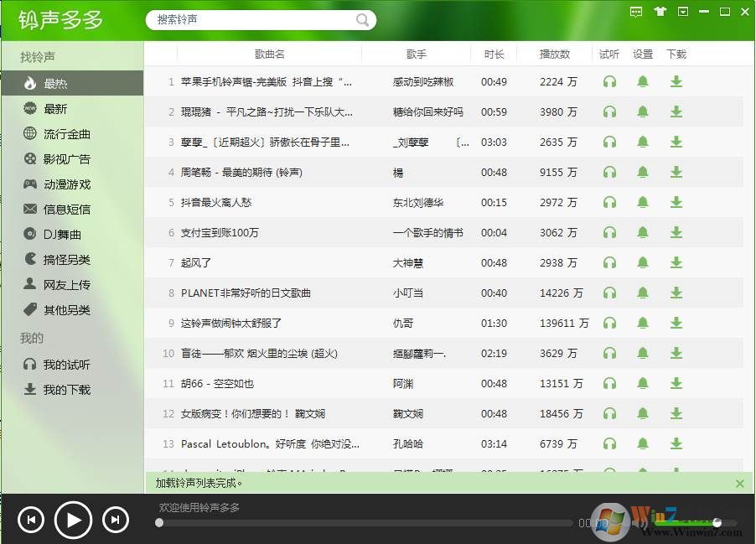The height and width of the screenshot is (544, 756).
Task: Click inside the 搜索铃声 search field
Action: (x=251, y=18)
